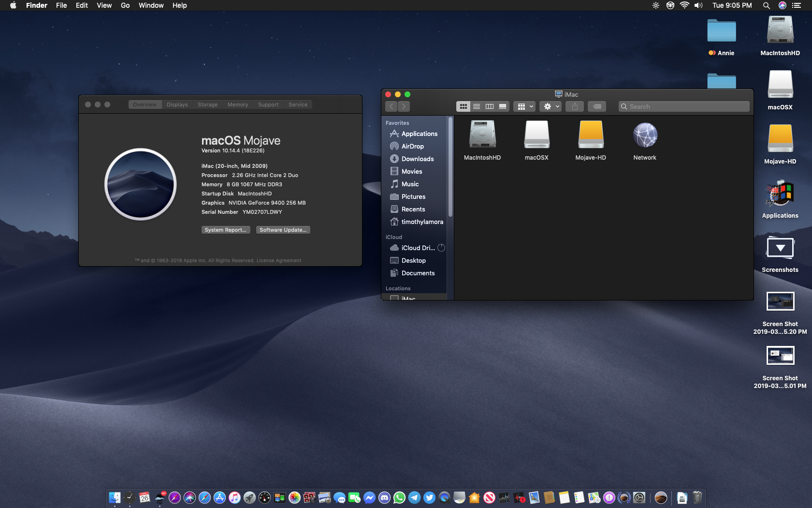Open timothylamora home folder in sidebar
The width and height of the screenshot is (812, 508).
[415, 222]
